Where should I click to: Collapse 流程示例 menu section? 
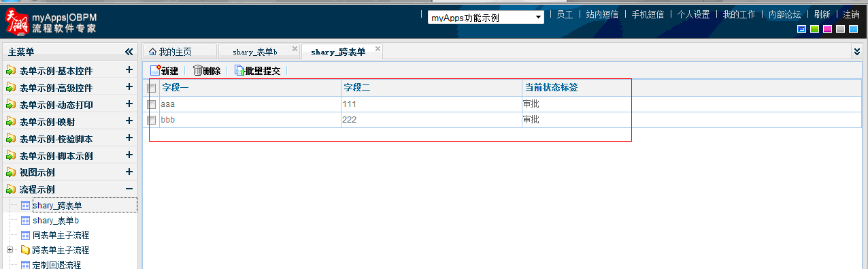pos(129,189)
